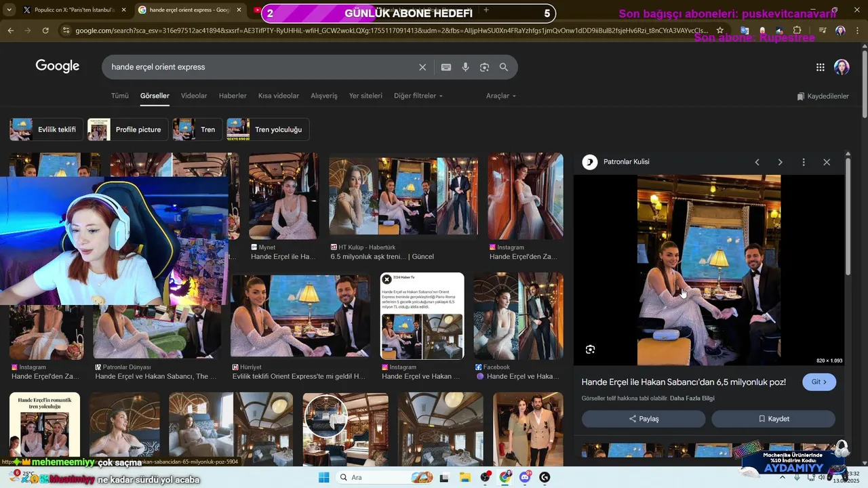Open the 7/24 Haber Tv Instagram result
Screen dimensions: 868x488
click(x=422, y=316)
